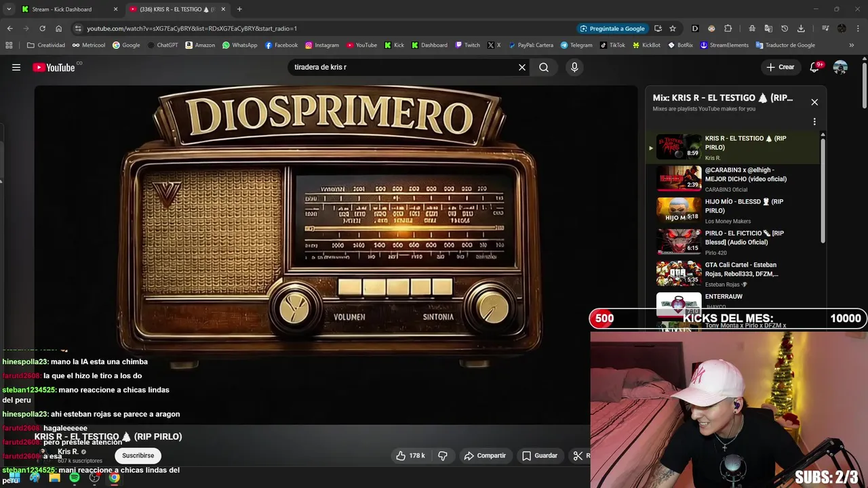
Task: Click the address bar URL
Action: point(192,28)
